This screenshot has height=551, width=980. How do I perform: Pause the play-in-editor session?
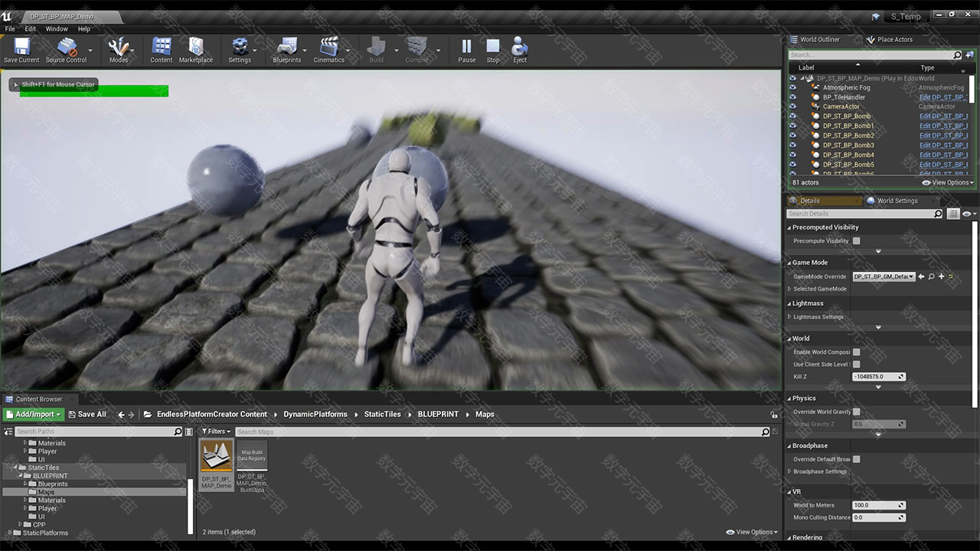point(466,51)
